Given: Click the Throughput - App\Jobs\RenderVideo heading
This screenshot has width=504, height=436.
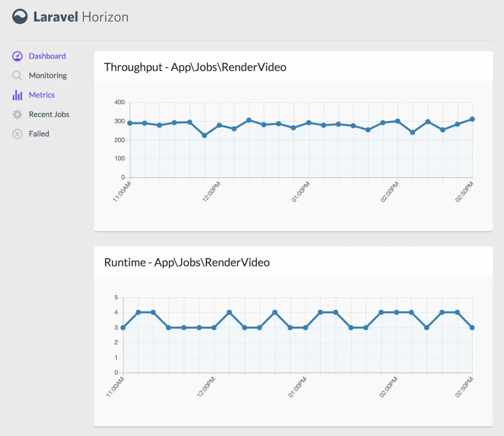Looking at the screenshot, I should point(195,67).
